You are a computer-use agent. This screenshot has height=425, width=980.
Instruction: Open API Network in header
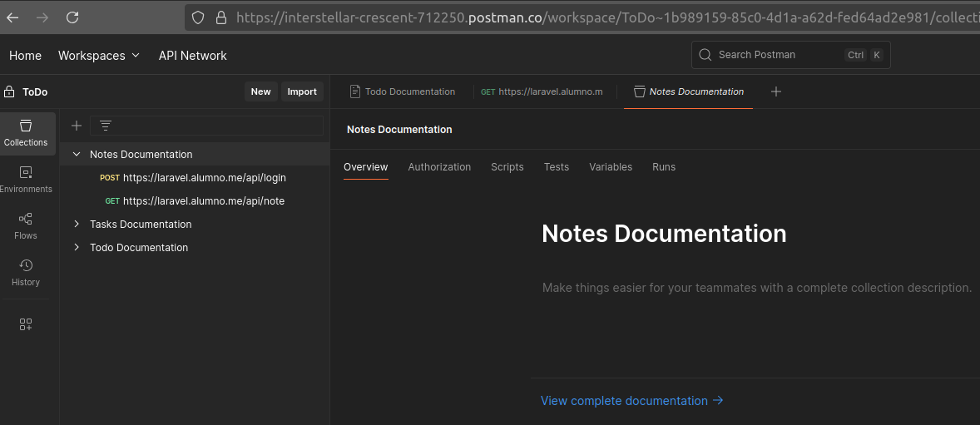click(192, 56)
